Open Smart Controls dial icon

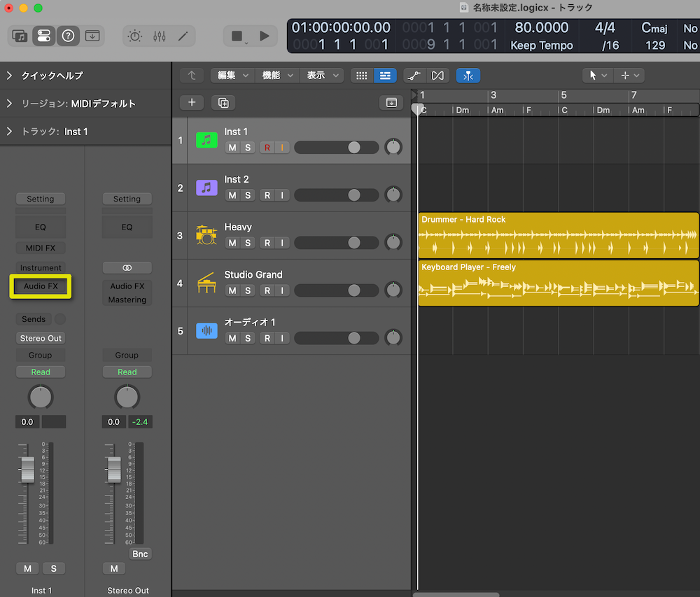[x=135, y=36]
